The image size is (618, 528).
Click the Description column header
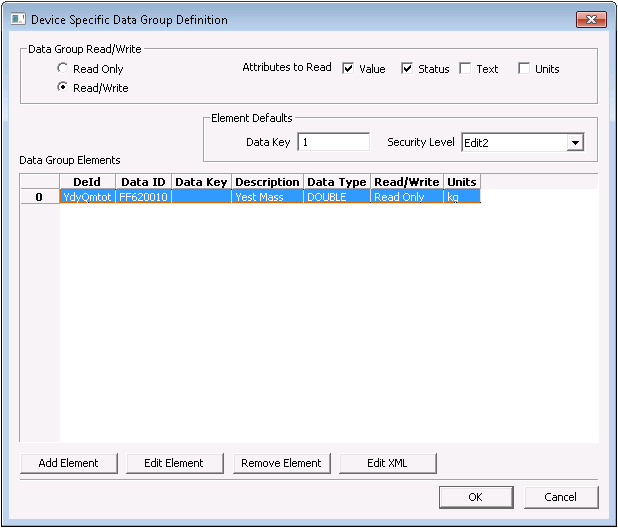(267, 182)
